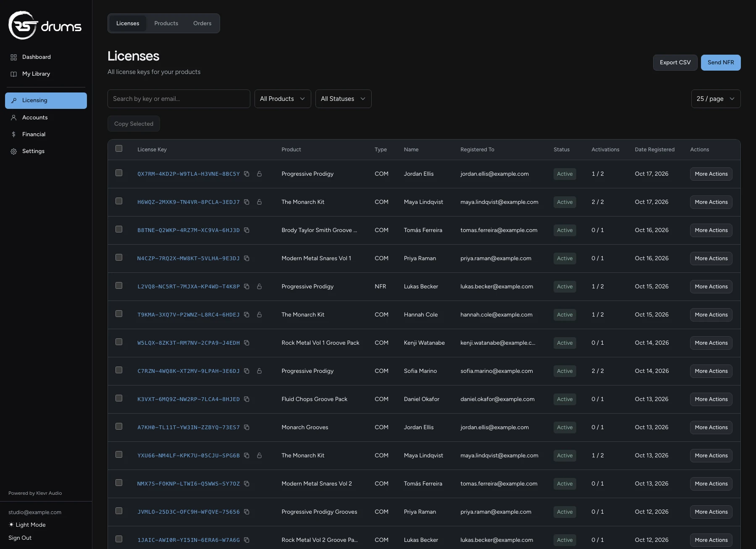Click the lock icon for key YXU66-NM4LF
Screen dimensions: 756x549
(259, 456)
